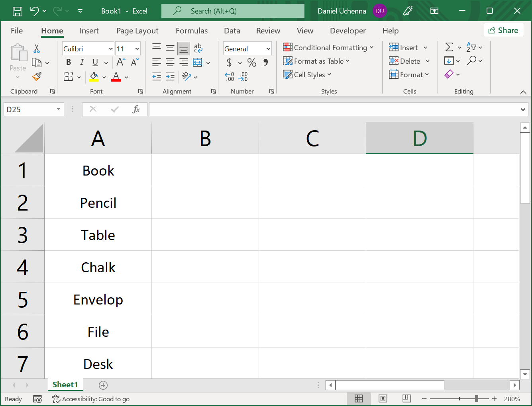The height and width of the screenshot is (406, 532).
Task: Click the Share button
Action: (x=503, y=30)
